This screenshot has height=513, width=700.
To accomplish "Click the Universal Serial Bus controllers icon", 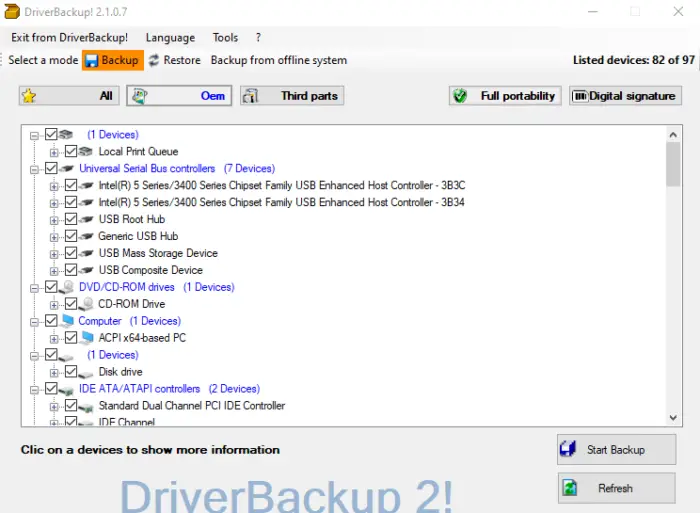I will (x=67, y=168).
